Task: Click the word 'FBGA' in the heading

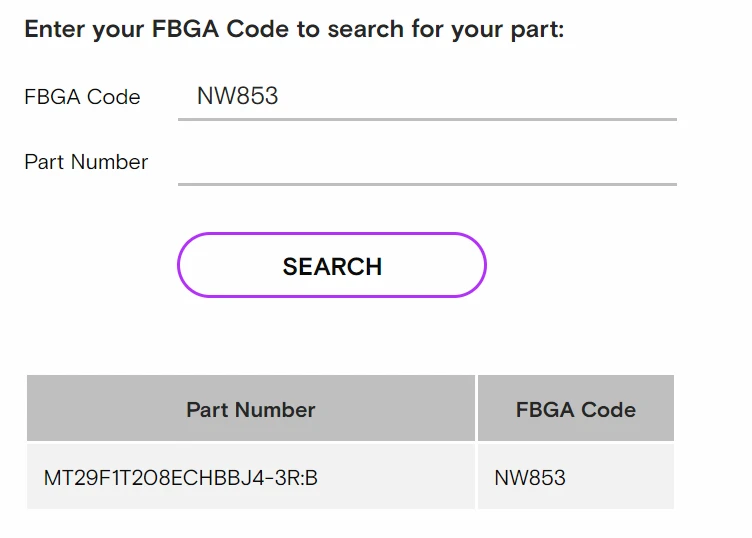Action: point(187,29)
